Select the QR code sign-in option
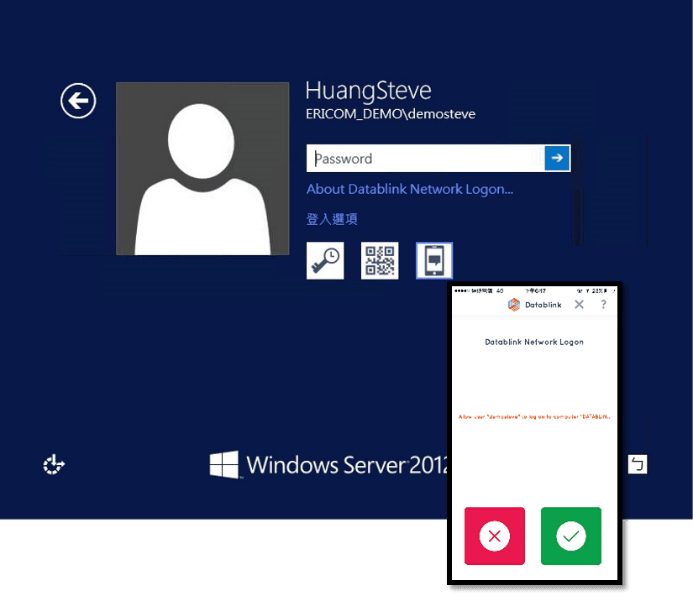693x596 pixels. 380,261
